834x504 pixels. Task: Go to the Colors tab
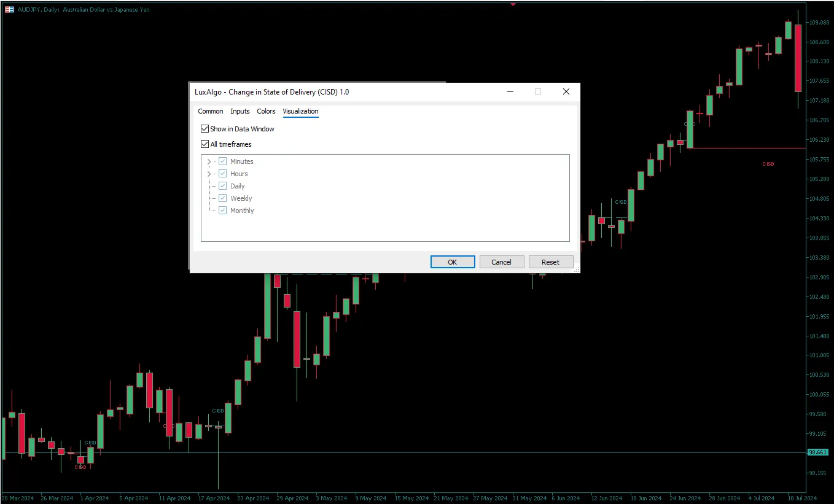pos(267,111)
